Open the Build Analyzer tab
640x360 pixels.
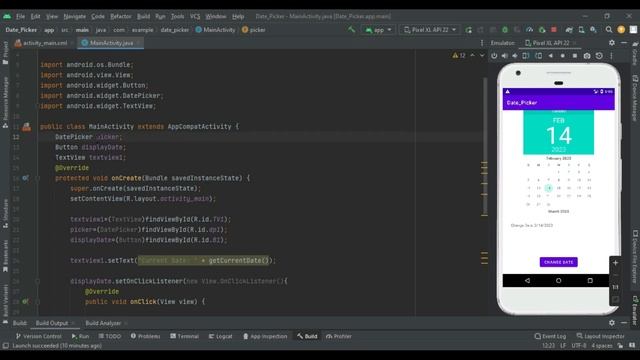coord(103,323)
